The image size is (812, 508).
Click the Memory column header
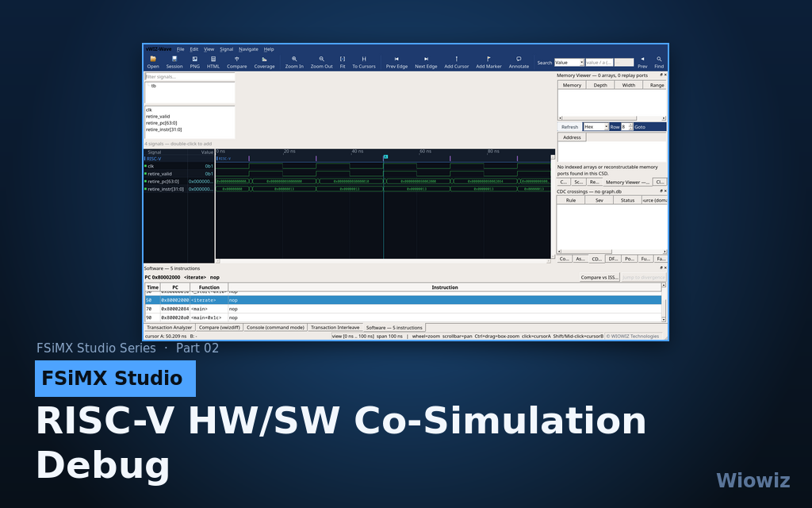pyautogui.click(x=572, y=85)
